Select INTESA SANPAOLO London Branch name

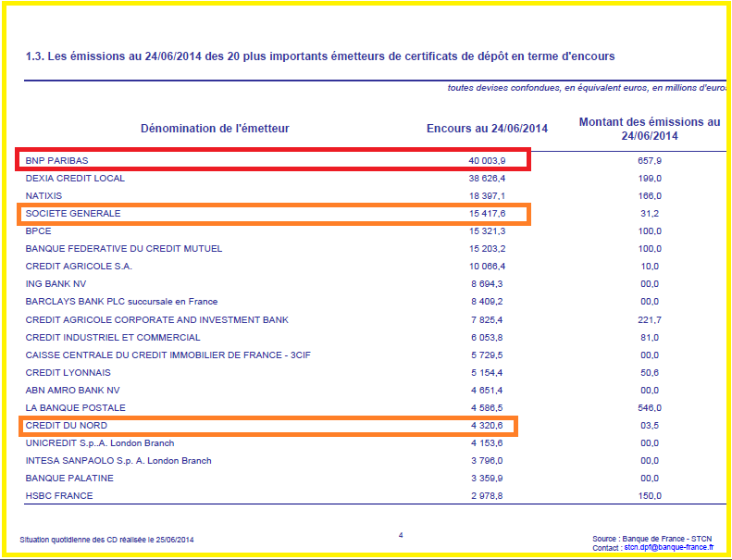pos(118,461)
